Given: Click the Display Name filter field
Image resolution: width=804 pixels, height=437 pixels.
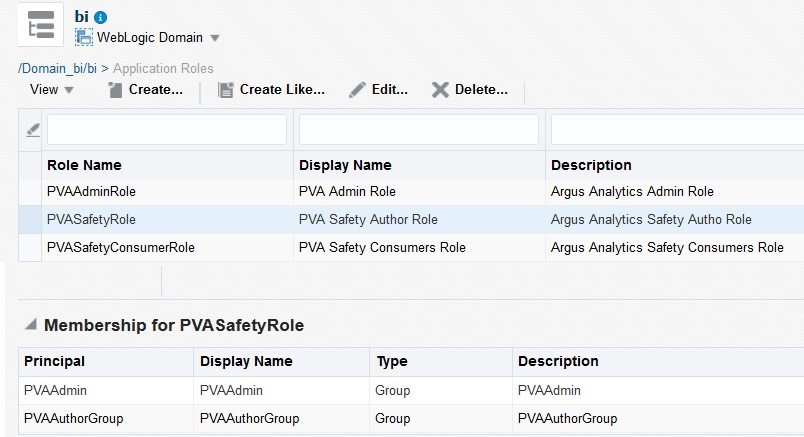Looking at the screenshot, I should [418, 129].
